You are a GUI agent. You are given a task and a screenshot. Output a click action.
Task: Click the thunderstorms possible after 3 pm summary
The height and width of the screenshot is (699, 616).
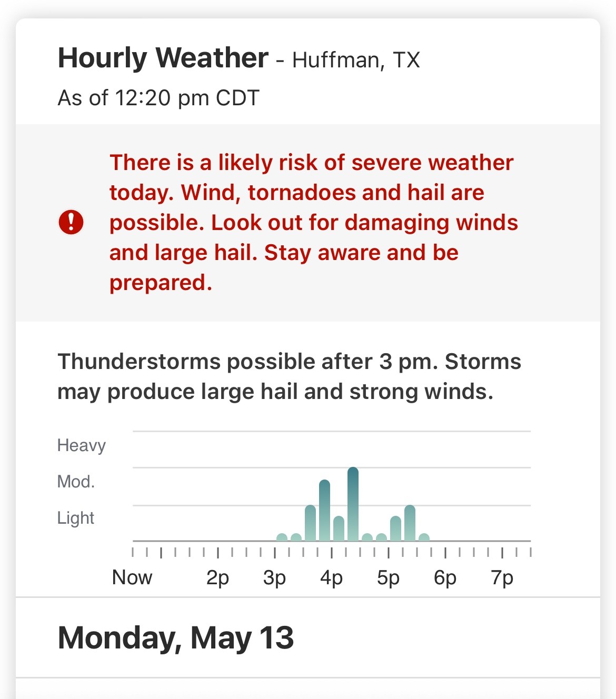(289, 376)
